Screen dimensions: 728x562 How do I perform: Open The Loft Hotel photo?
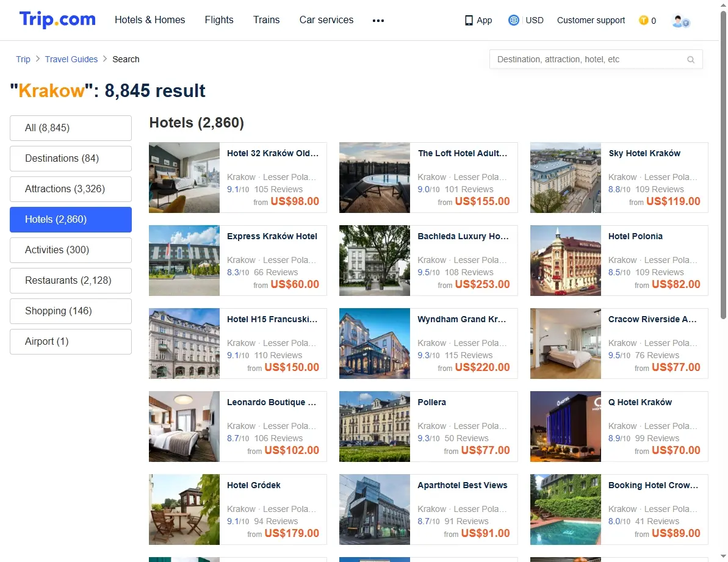point(375,178)
